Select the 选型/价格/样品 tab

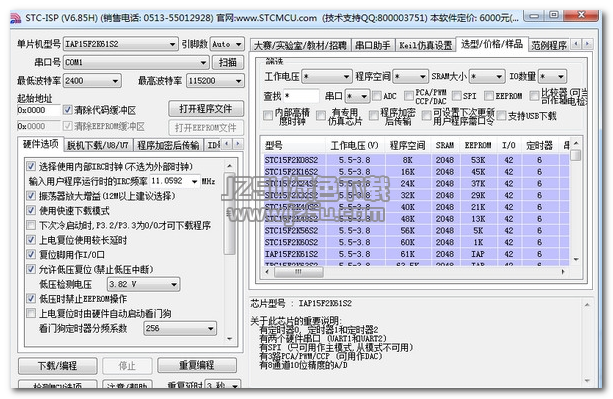pyautogui.click(x=492, y=44)
